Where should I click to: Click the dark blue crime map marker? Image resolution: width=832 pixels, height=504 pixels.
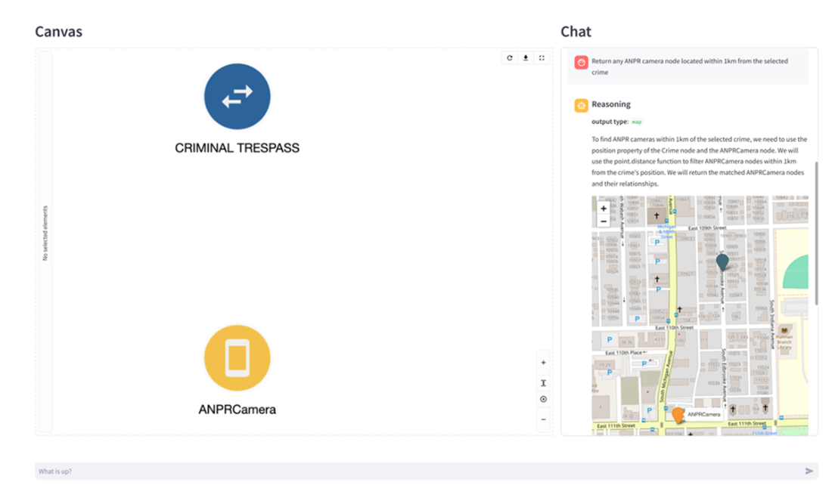(x=722, y=261)
